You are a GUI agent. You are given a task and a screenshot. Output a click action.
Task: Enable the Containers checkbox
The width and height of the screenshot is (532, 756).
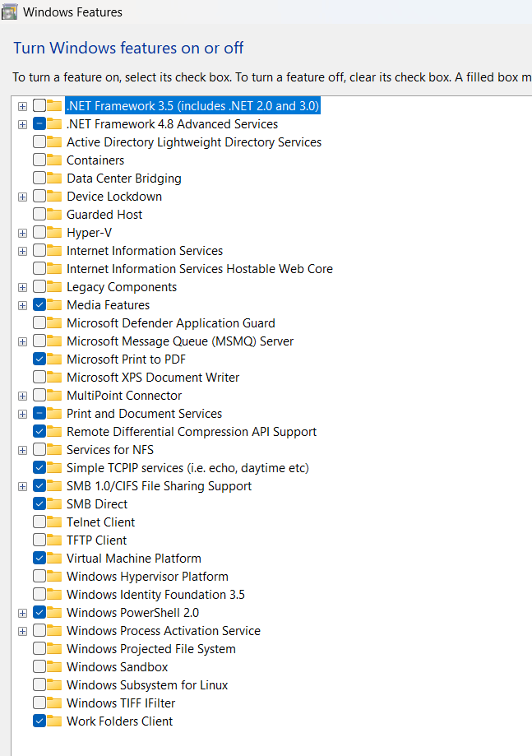pyautogui.click(x=39, y=160)
